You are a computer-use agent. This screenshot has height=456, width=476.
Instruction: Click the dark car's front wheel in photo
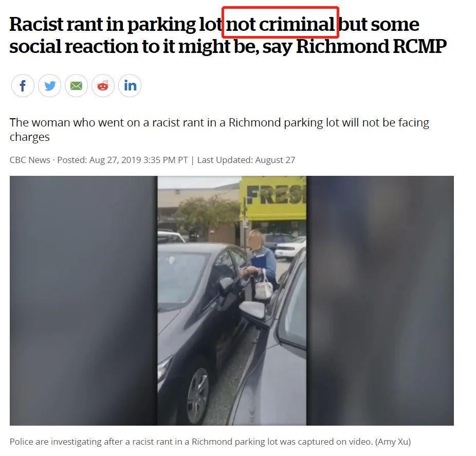197,395
